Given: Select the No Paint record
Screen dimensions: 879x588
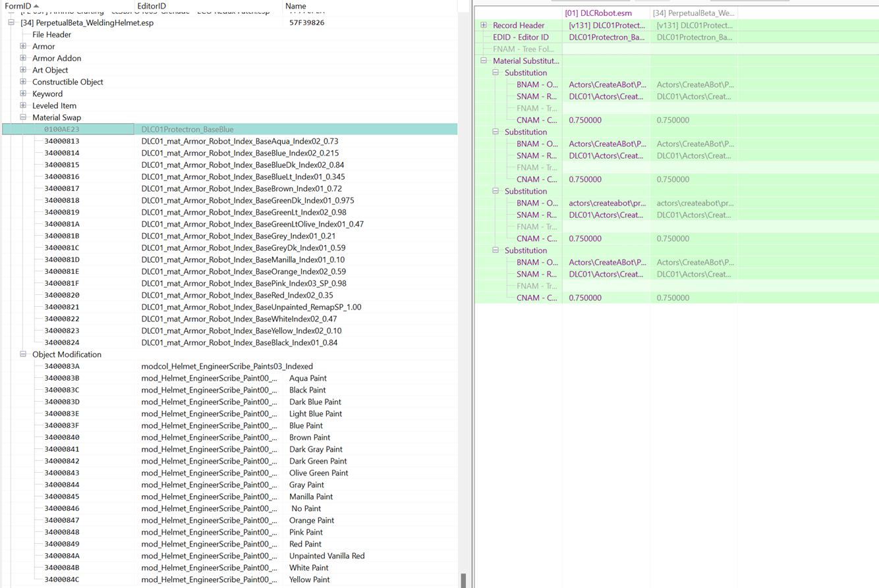Looking at the screenshot, I should pos(229,508).
